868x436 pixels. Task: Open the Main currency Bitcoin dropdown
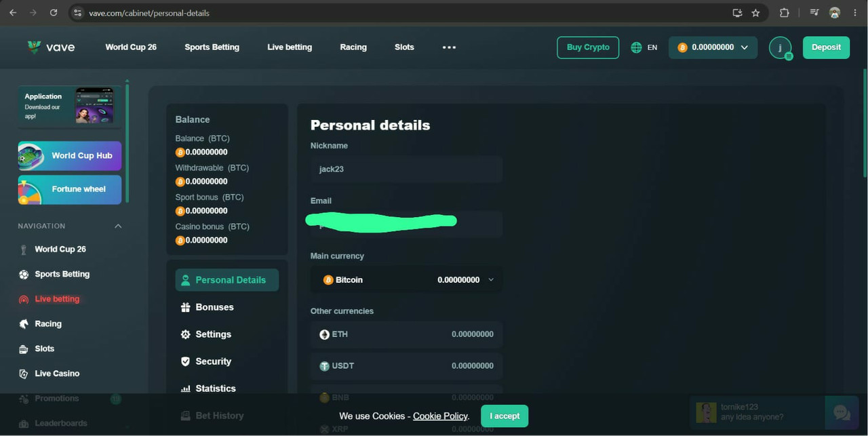pos(406,279)
